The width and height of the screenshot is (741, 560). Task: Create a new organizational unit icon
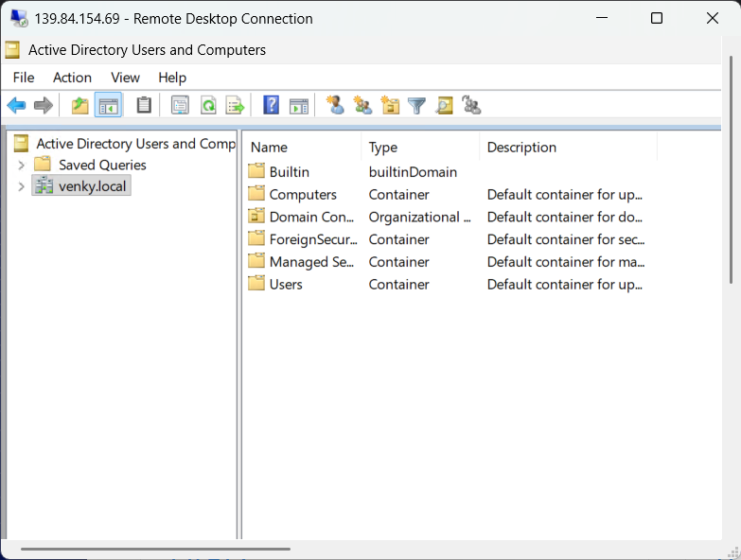390,105
